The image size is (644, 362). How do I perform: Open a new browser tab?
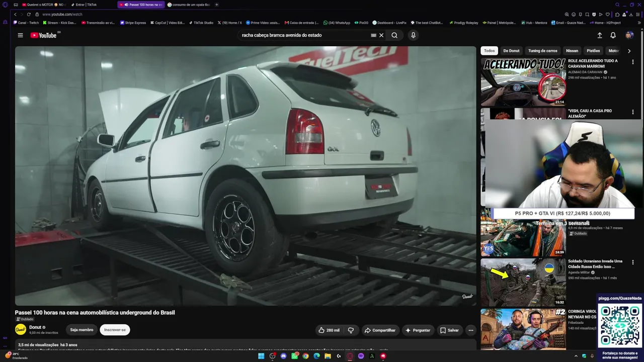tap(217, 5)
